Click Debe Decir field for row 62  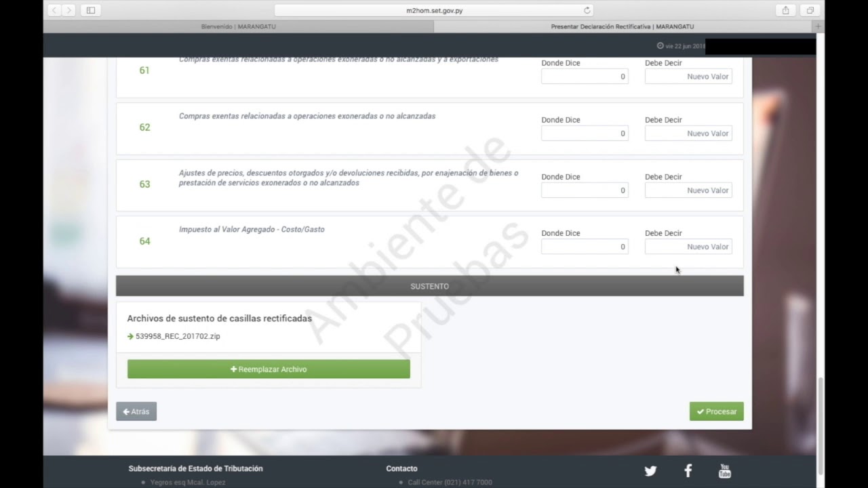click(688, 134)
